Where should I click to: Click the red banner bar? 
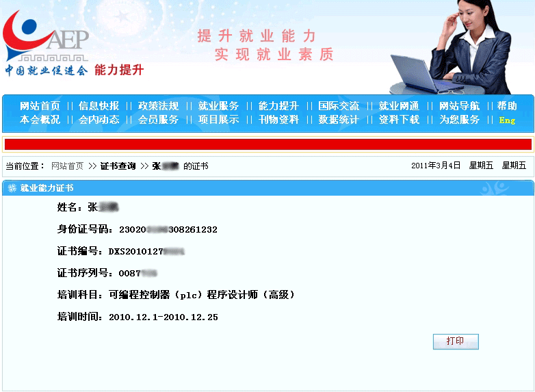(267, 144)
